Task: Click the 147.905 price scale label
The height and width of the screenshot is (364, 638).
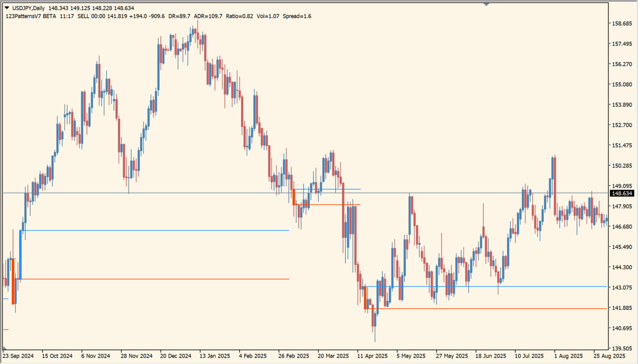Action: (x=622, y=206)
